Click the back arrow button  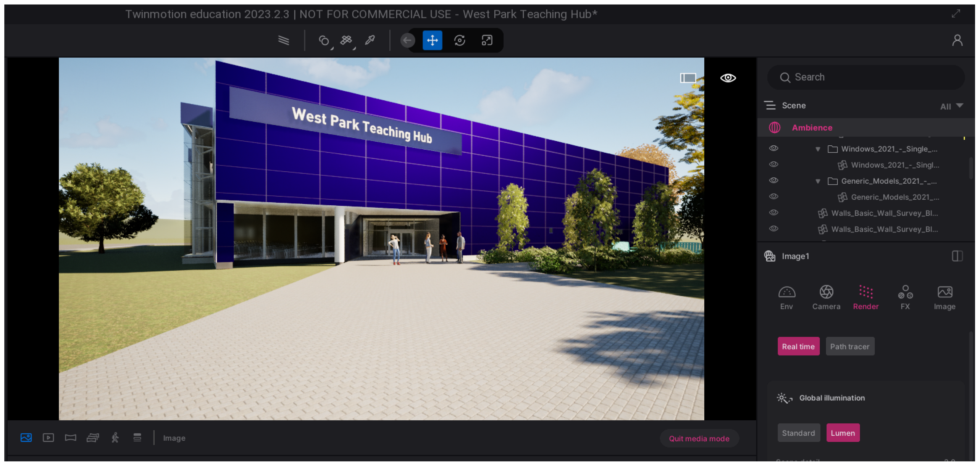pos(408,40)
